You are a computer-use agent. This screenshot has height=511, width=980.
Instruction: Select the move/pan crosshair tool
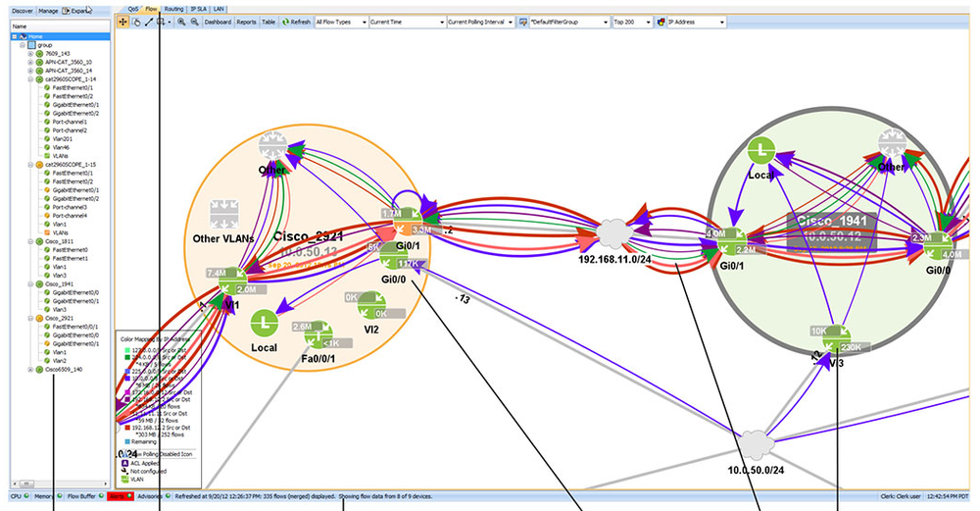click(122, 22)
